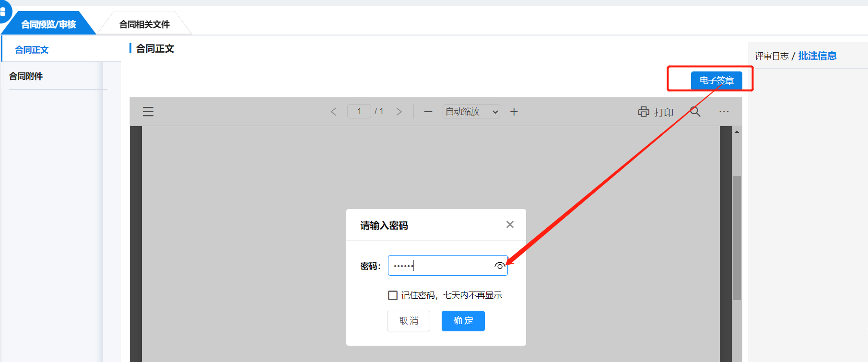Switch to 合同相关文件 tab
Screen dimensions: 868x362
144,24
